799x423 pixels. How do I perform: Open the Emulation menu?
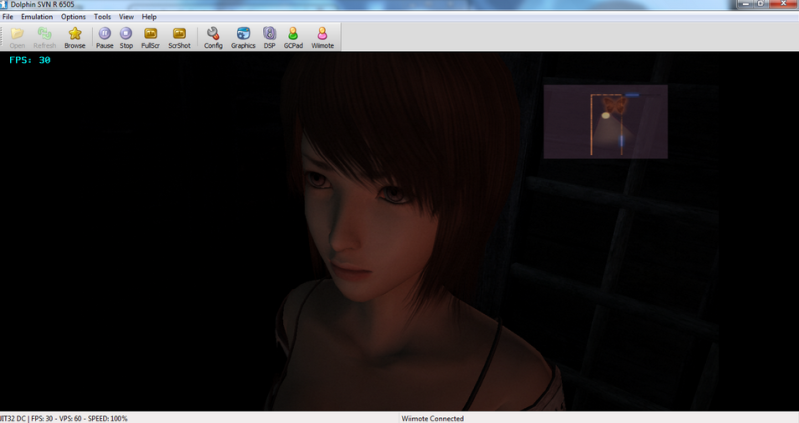37,17
